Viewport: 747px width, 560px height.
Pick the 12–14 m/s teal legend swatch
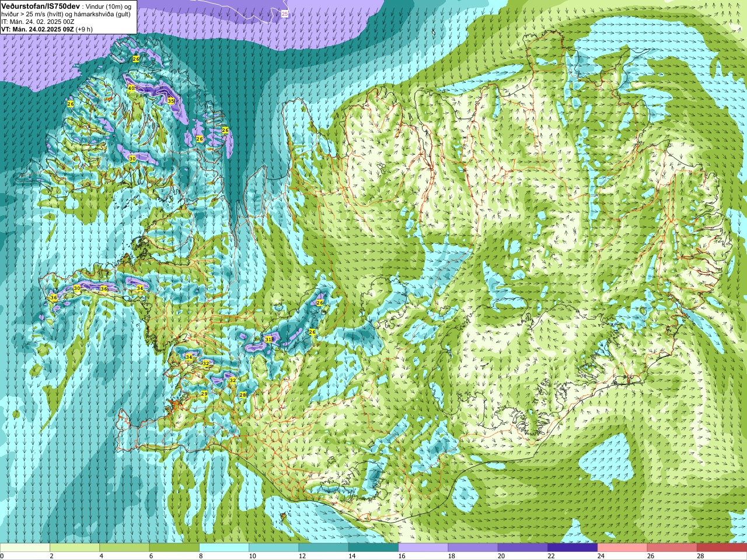[x=324, y=548]
